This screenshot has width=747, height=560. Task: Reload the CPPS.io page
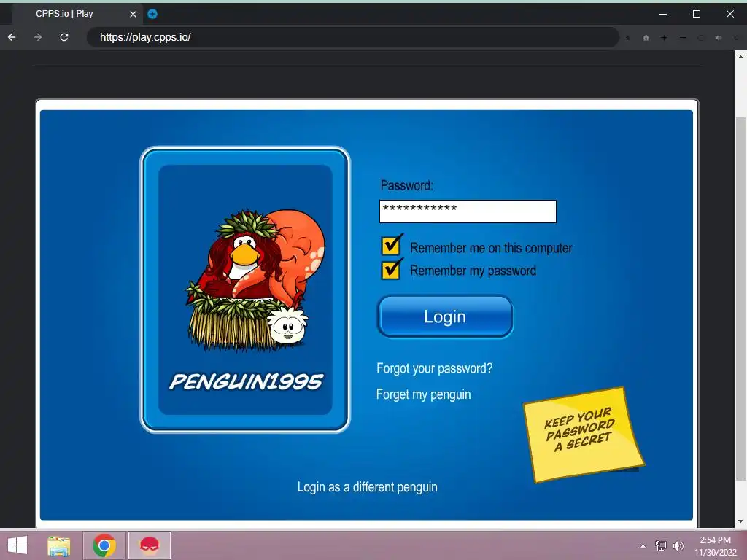64,37
